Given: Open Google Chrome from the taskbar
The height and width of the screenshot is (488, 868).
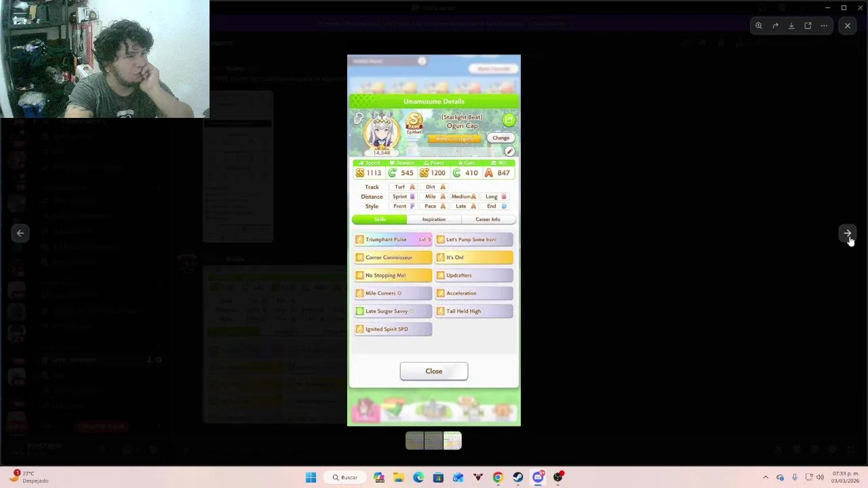Looking at the screenshot, I should click(498, 478).
